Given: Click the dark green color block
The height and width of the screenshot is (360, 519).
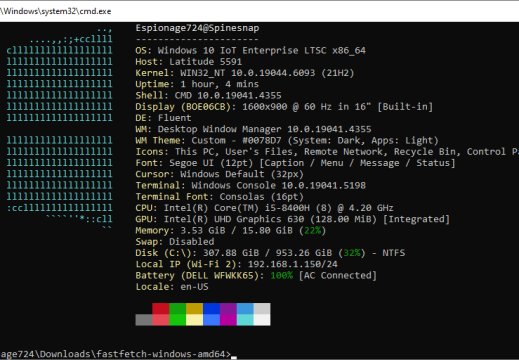Looking at the screenshot, I should click(178, 309).
